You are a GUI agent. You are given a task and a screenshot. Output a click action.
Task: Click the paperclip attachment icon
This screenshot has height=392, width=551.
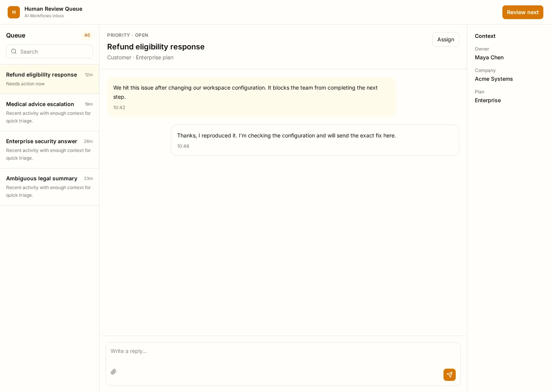pos(114,372)
